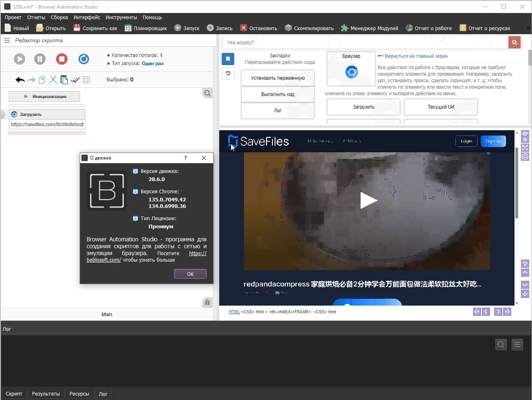This screenshot has height=400, width=532.
Task: Open the hamburger menu in Редактор скрипта
Action: tap(7, 40)
